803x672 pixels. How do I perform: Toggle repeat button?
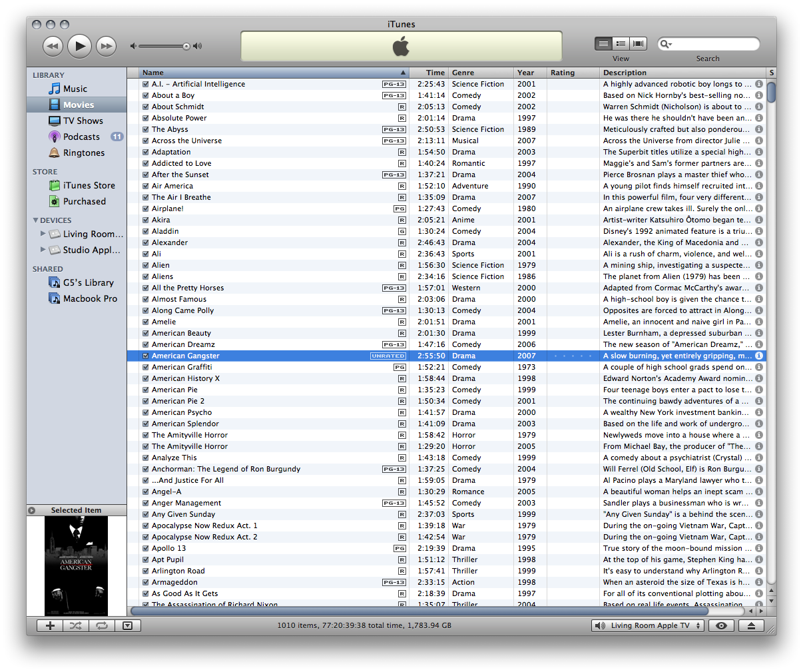102,625
